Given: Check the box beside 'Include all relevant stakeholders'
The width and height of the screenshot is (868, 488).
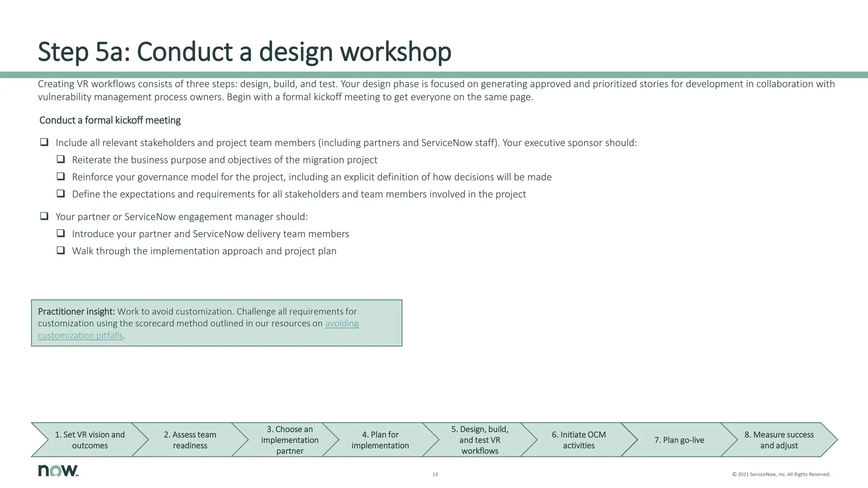Looking at the screenshot, I should (x=44, y=142).
